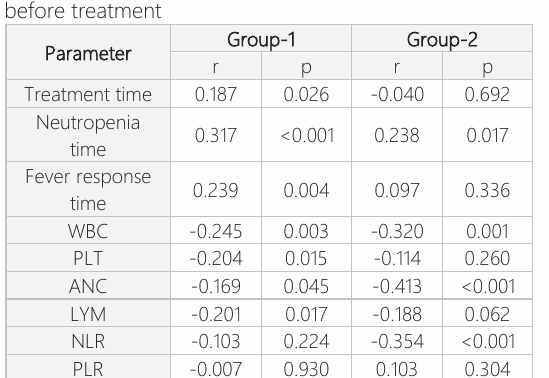Click the 0.930 p-value cell
Screen dimensions: 549x378
[x=306, y=368]
